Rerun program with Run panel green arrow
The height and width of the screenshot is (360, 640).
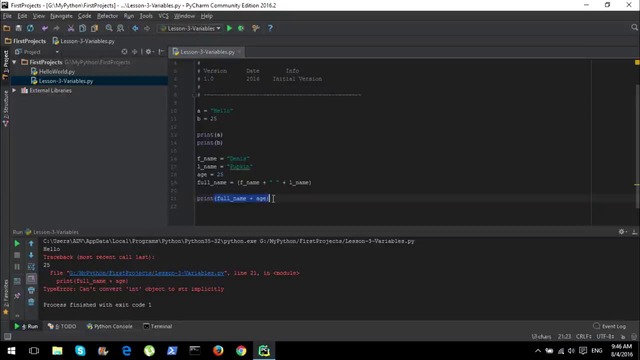pos(17,244)
